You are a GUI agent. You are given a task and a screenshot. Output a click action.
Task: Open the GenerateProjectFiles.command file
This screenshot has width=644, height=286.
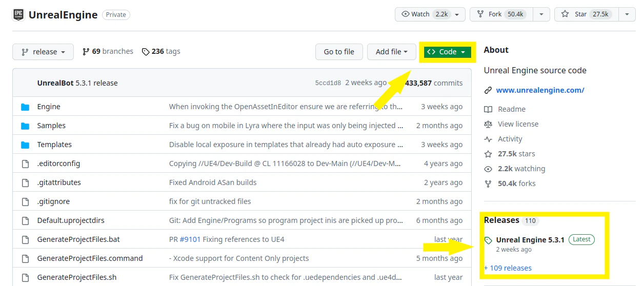tap(90, 258)
